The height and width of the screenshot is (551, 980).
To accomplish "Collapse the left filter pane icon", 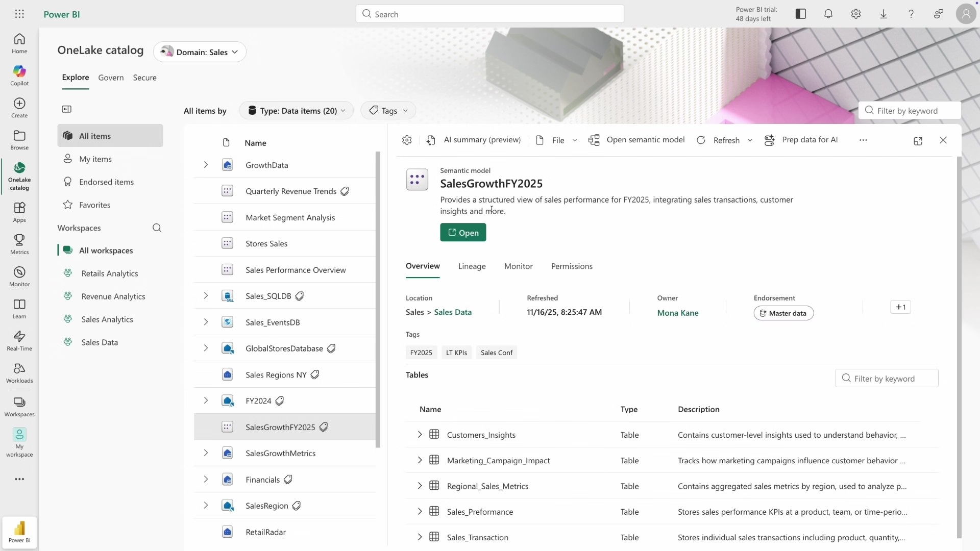I will pyautogui.click(x=67, y=109).
